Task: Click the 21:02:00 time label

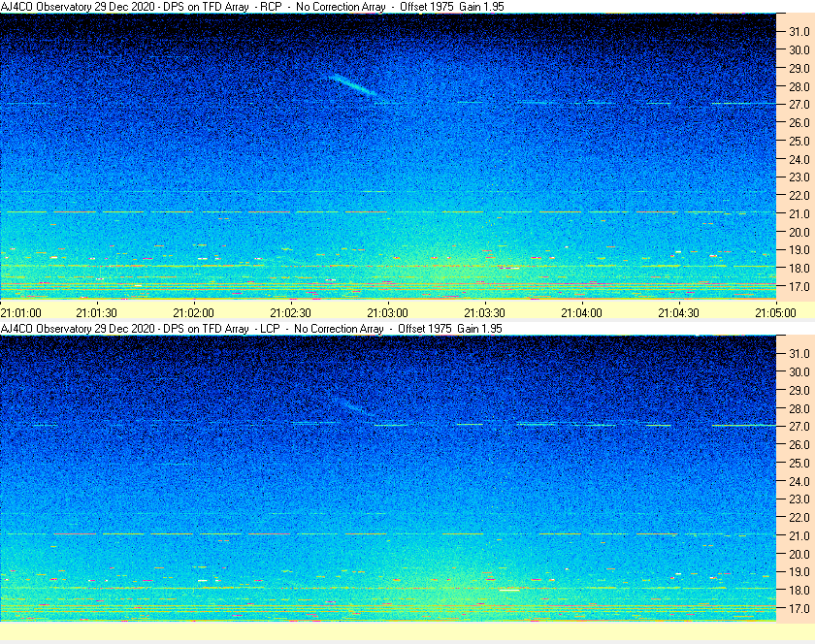Action: 193,313
